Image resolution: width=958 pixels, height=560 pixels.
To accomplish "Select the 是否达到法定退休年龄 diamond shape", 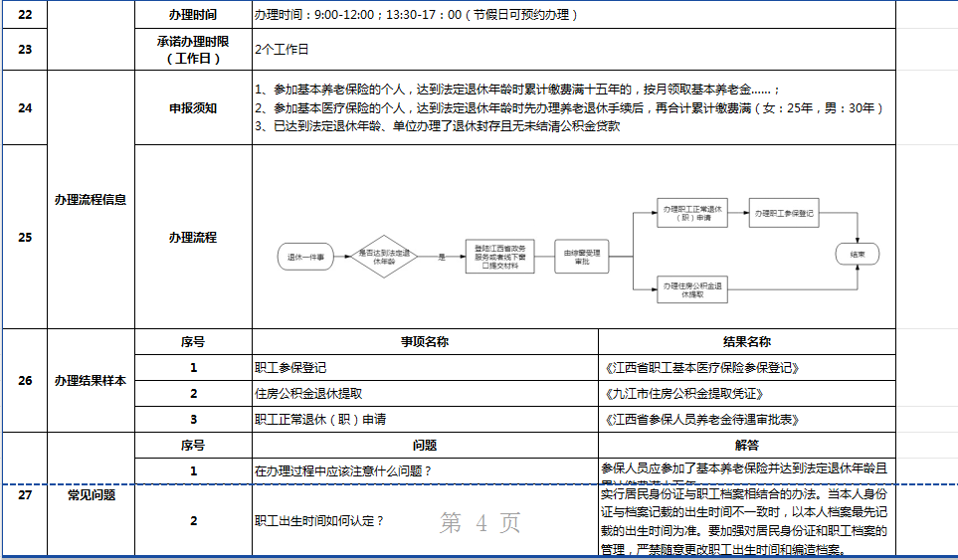I will coord(384,257).
